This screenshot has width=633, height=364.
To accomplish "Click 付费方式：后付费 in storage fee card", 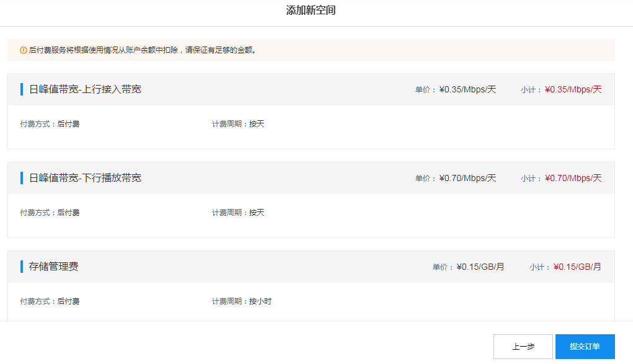I will tap(50, 301).
